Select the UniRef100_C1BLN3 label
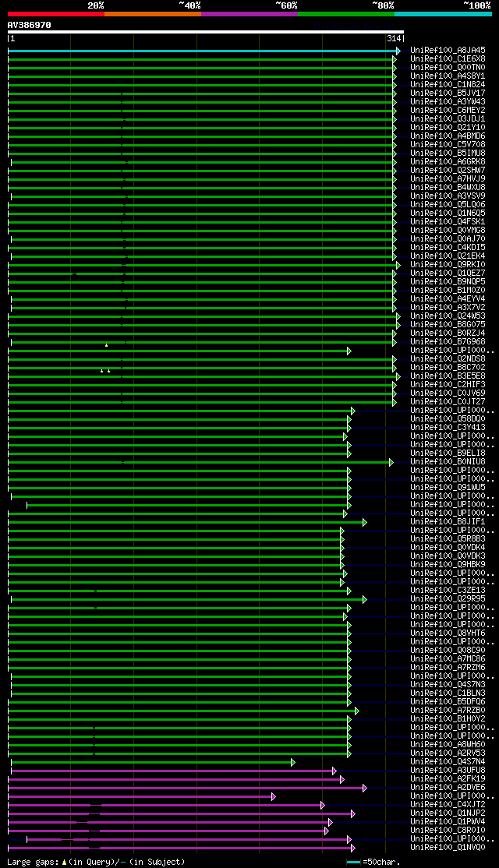 448,693
